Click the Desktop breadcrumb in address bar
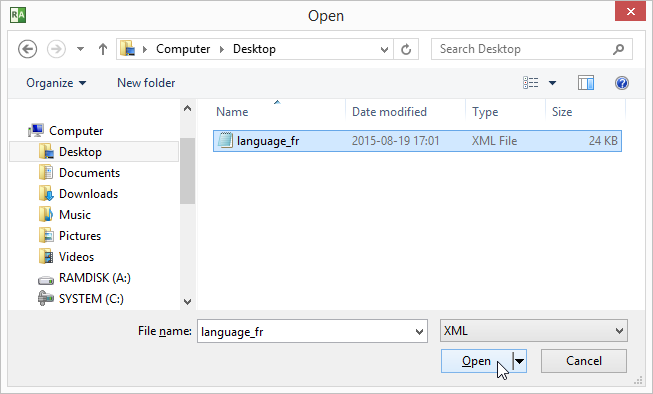The height and width of the screenshot is (394, 653). [254, 49]
